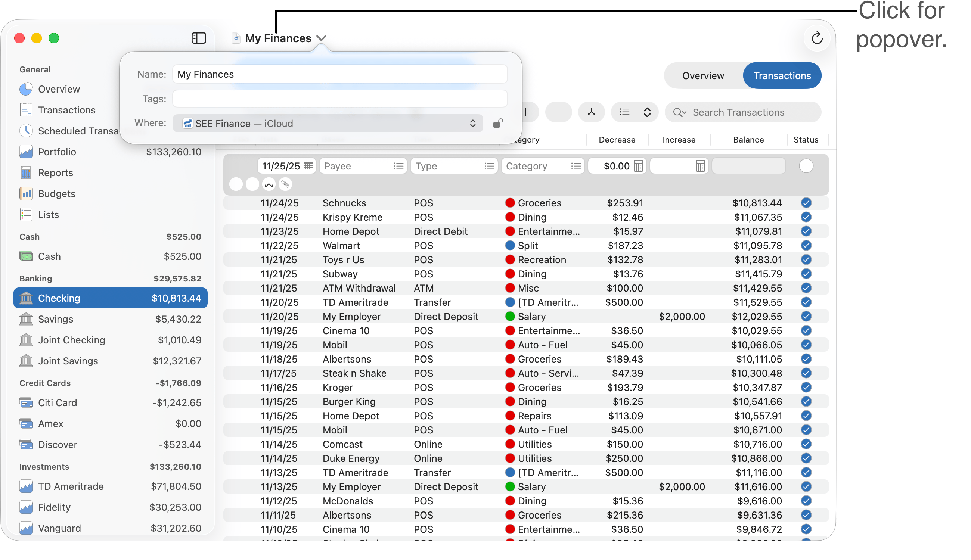Image resolution: width=971 pixels, height=560 pixels.
Task: Check the status checkbox on the Schnucks transaction
Action: click(806, 203)
